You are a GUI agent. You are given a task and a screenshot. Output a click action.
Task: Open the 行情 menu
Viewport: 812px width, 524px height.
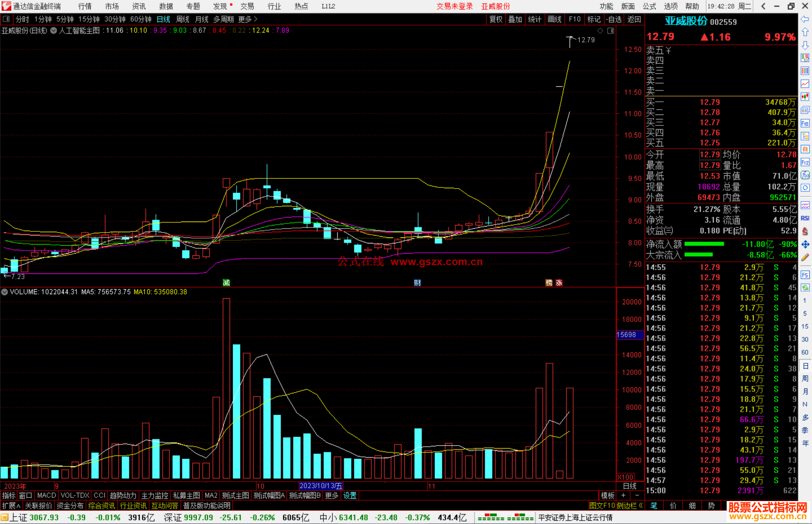(85, 6)
